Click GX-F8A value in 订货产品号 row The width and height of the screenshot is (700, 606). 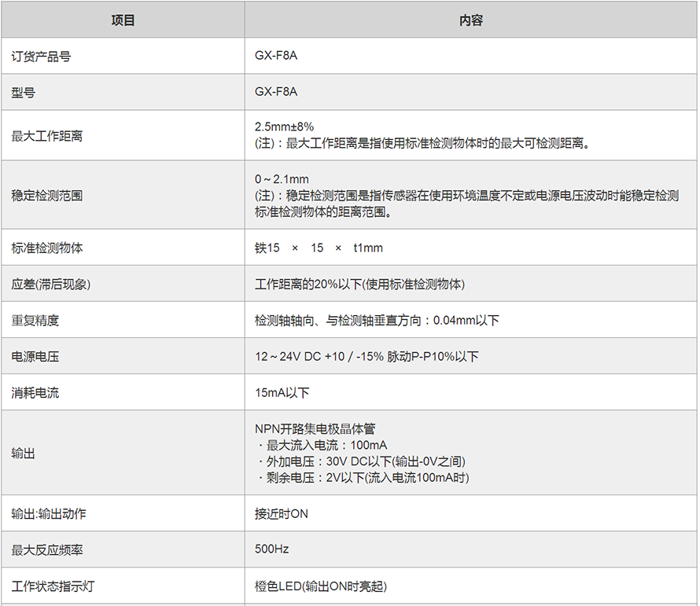(x=276, y=57)
